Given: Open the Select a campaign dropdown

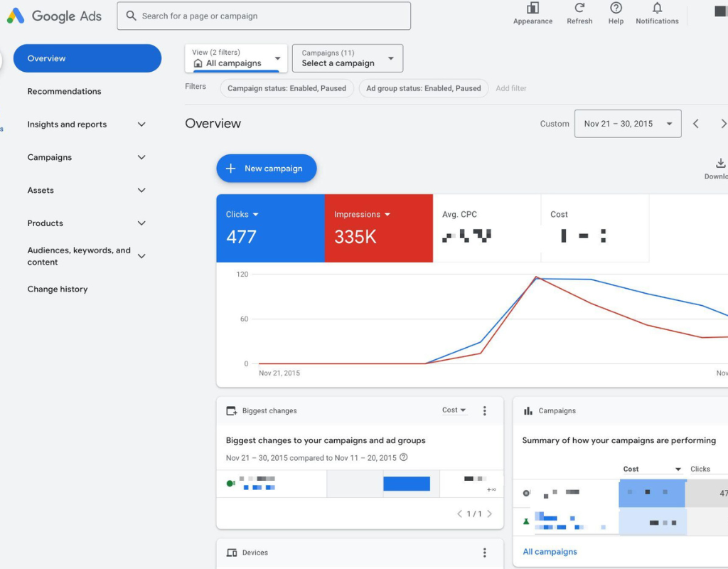Looking at the screenshot, I should (347, 58).
